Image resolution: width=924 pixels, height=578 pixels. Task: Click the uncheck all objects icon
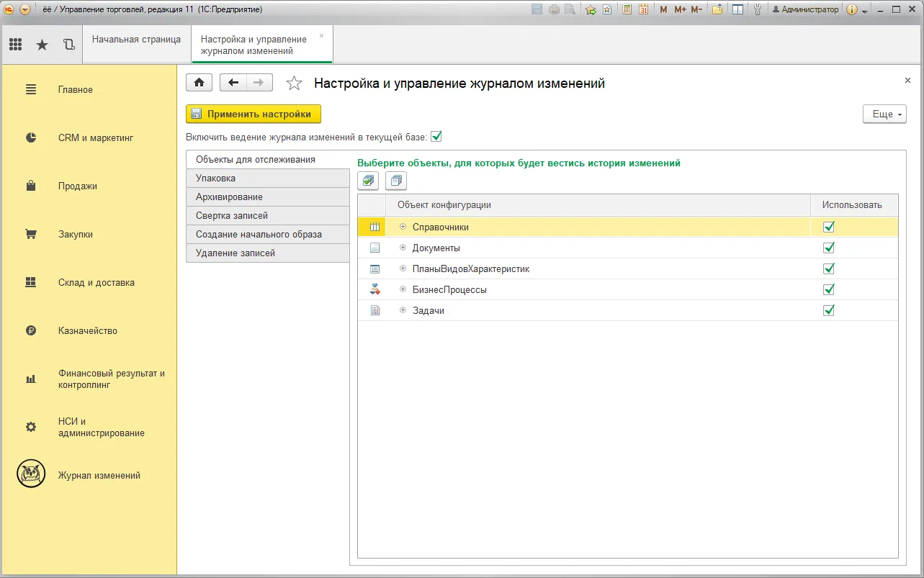(x=396, y=181)
